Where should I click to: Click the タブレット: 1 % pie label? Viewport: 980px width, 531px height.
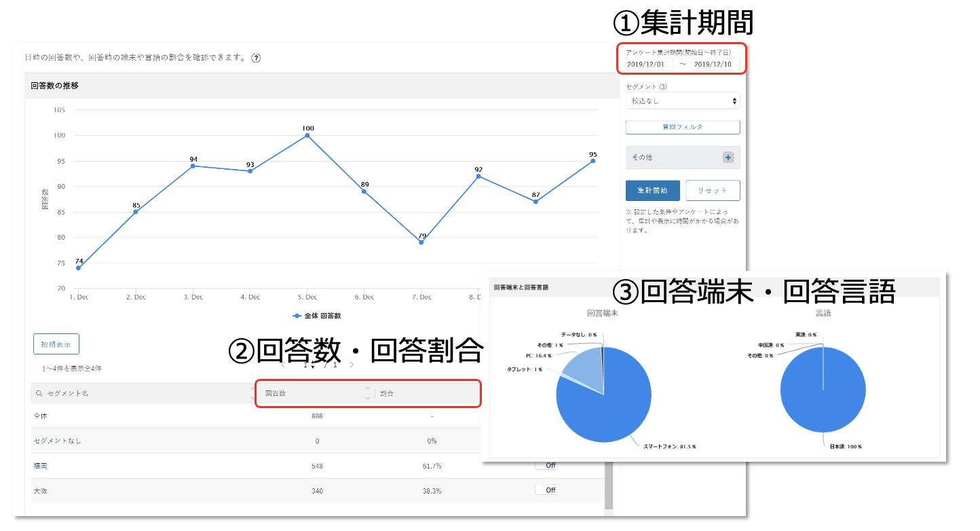point(525,369)
